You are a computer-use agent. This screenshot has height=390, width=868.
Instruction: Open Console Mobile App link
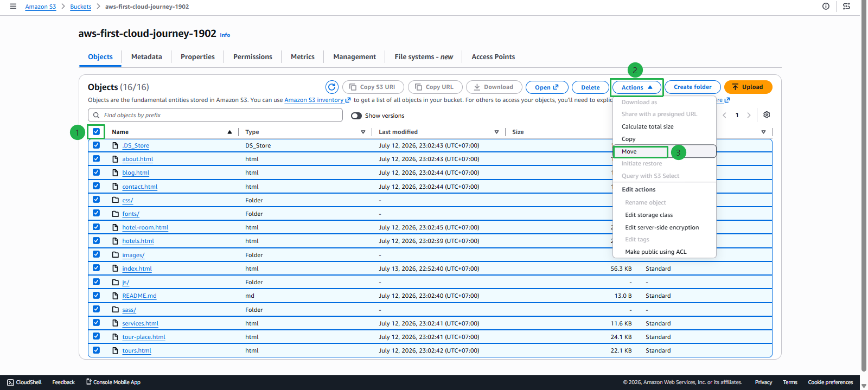click(x=113, y=382)
